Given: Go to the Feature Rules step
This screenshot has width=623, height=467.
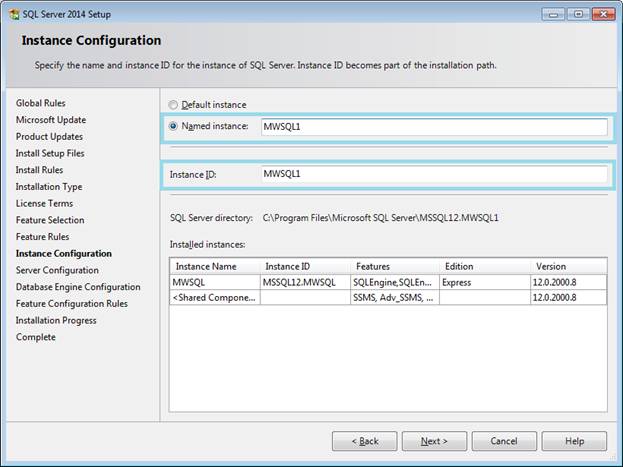Looking at the screenshot, I should click(43, 236).
